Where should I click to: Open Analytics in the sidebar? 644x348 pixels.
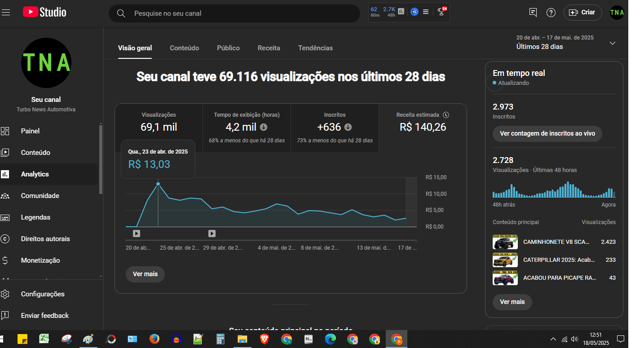pyautogui.click(x=49, y=174)
